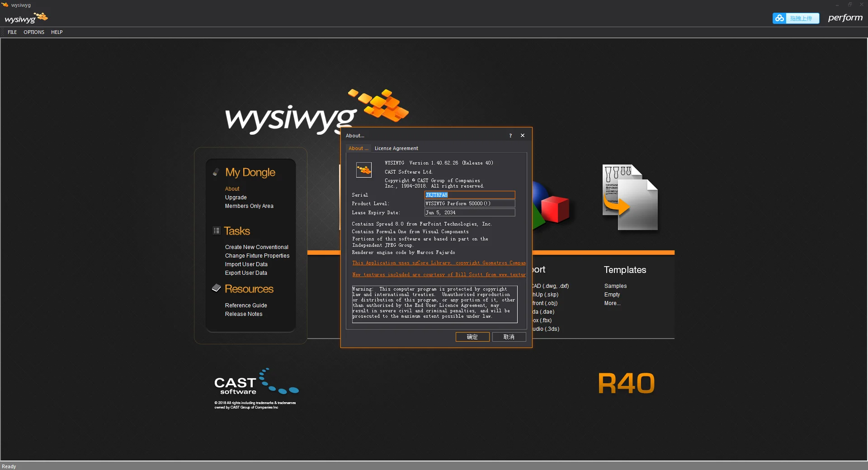
Task: Open the Bill Scott textures link
Action: pos(439,275)
